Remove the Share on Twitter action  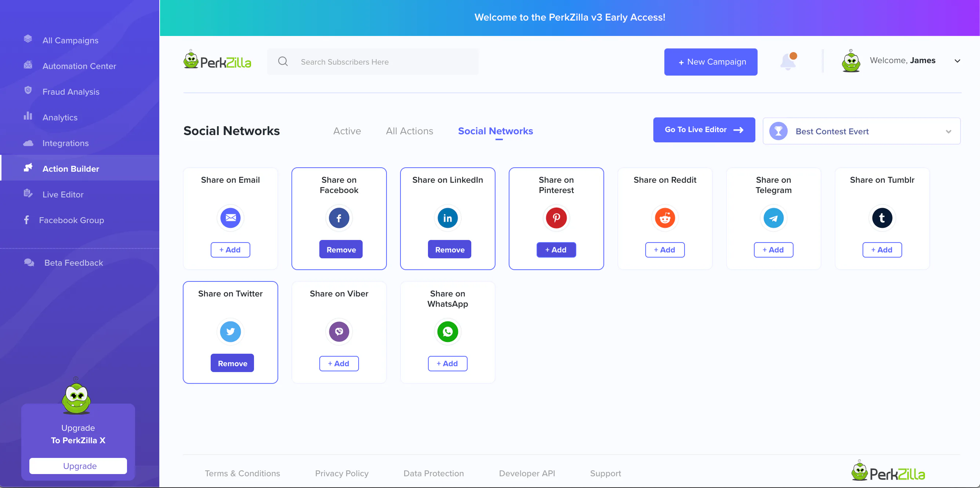[232, 363]
